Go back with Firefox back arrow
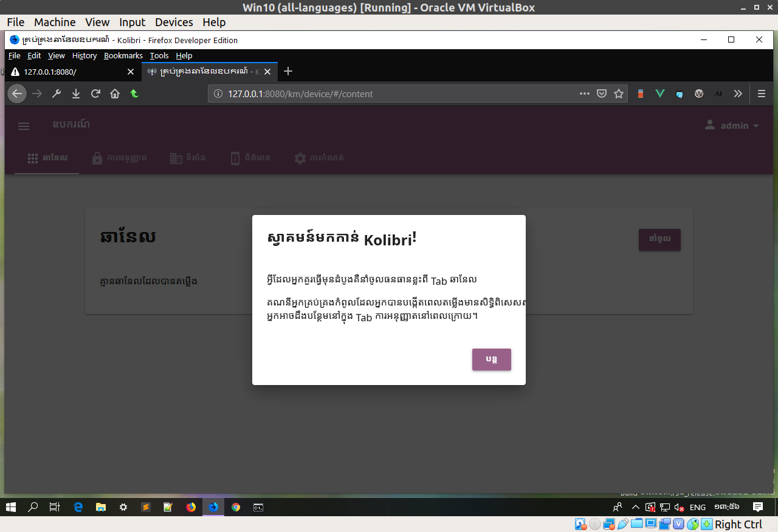Screen dimensions: 778x532 coord(17,94)
